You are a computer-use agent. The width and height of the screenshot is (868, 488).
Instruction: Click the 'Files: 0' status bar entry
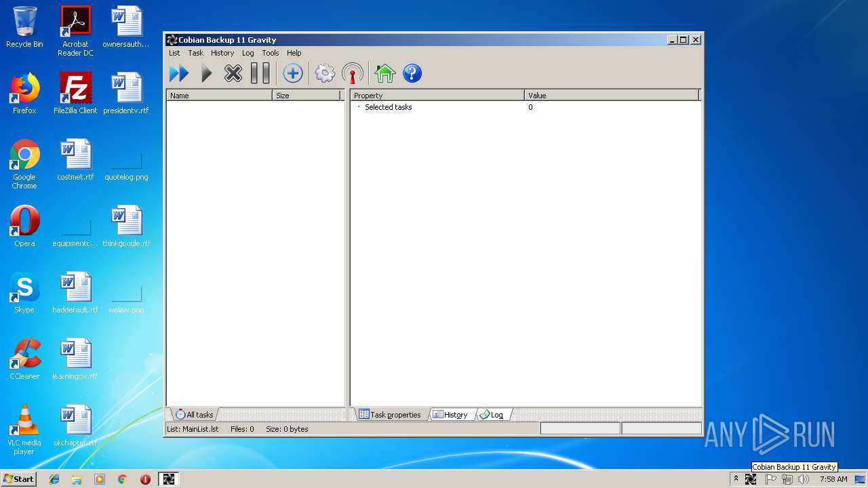(x=242, y=429)
